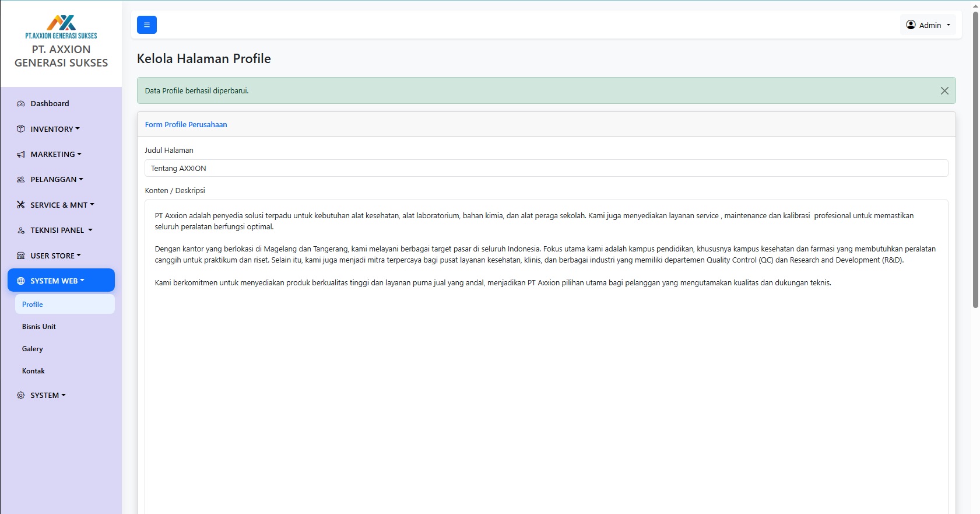This screenshot has width=980, height=514.
Task: Click the Admin user avatar icon
Action: pos(911,25)
